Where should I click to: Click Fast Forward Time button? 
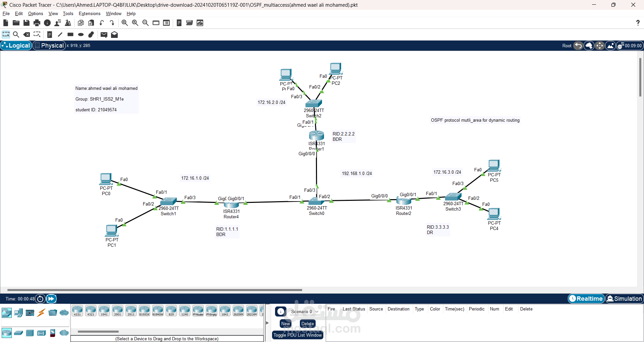coord(51,298)
